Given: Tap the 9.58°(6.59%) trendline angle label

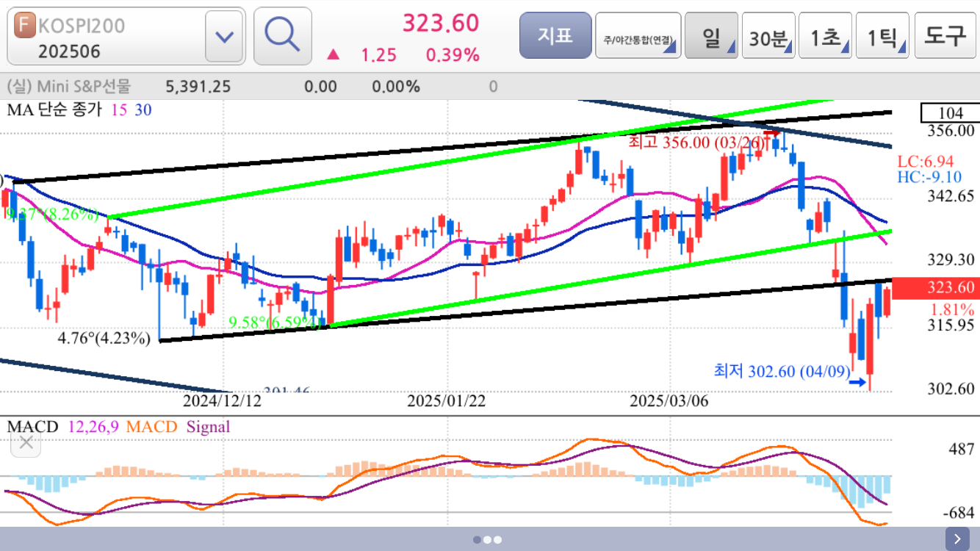Looking at the screenshot, I should point(276,322).
